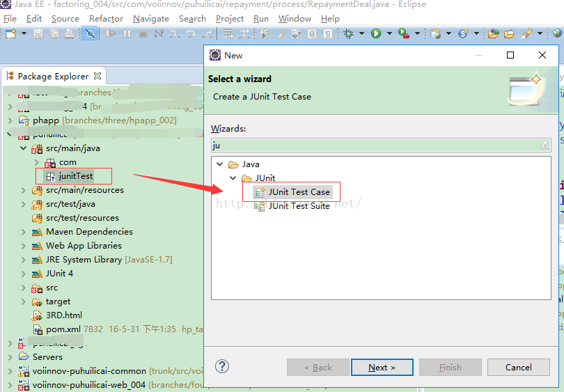This screenshot has width=564, height=392.
Task: Click the New Servlet toolbar icon
Action: 463,34
